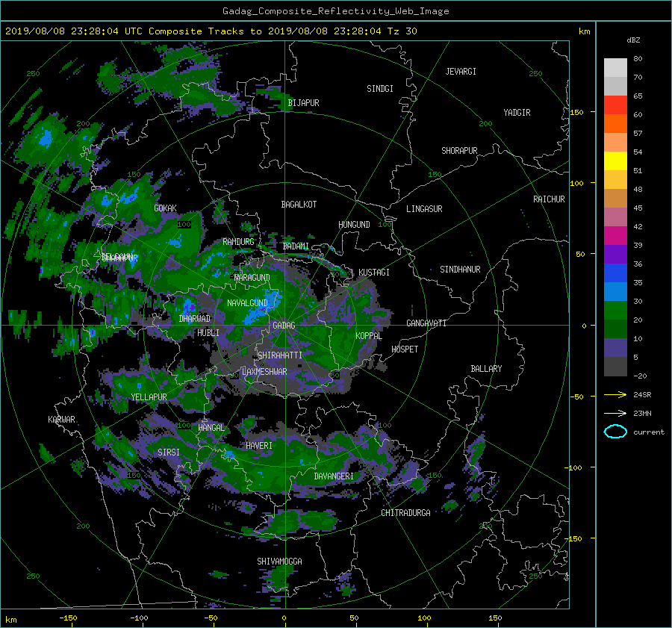The height and width of the screenshot is (628, 672).
Task: Click the BADAMI city label
Action: 296,246
